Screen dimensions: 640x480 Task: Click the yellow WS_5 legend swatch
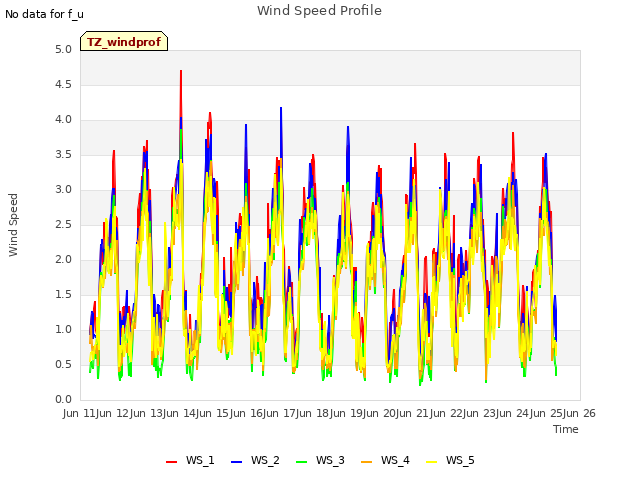(x=432, y=462)
